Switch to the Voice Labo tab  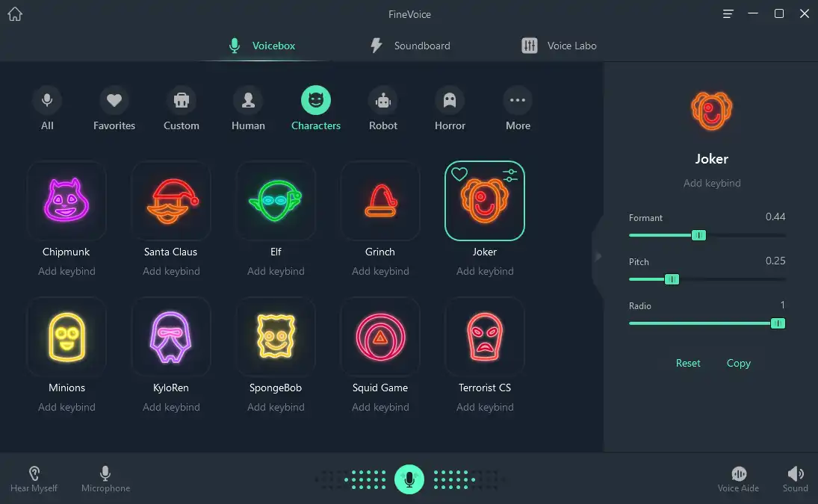coord(559,46)
